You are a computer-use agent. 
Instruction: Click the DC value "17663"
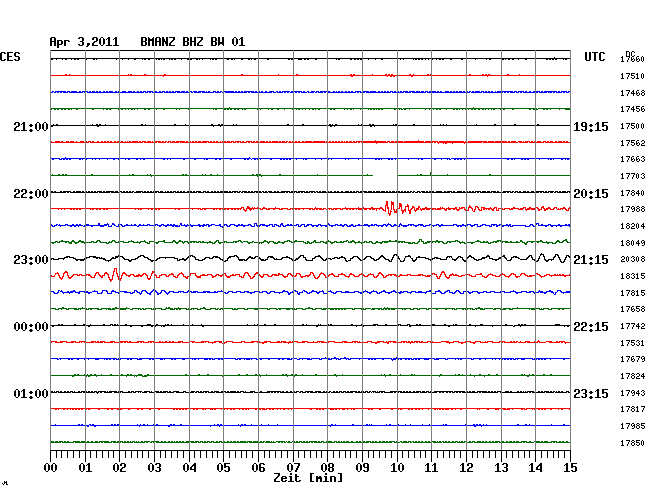(633, 159)
